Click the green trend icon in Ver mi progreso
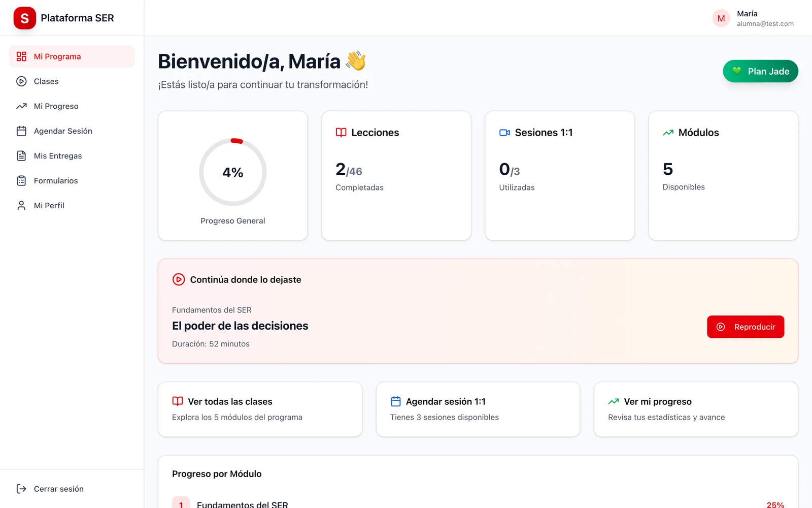The image size is (812, 508). pos(614,401)
